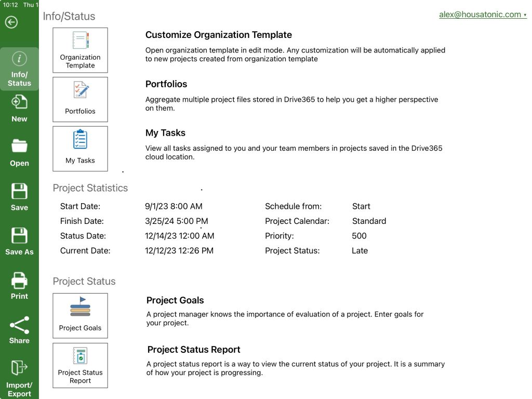Create a new project with the New icon
The image size is (532, 399).
pyautogui.click(x=19, y=109)
